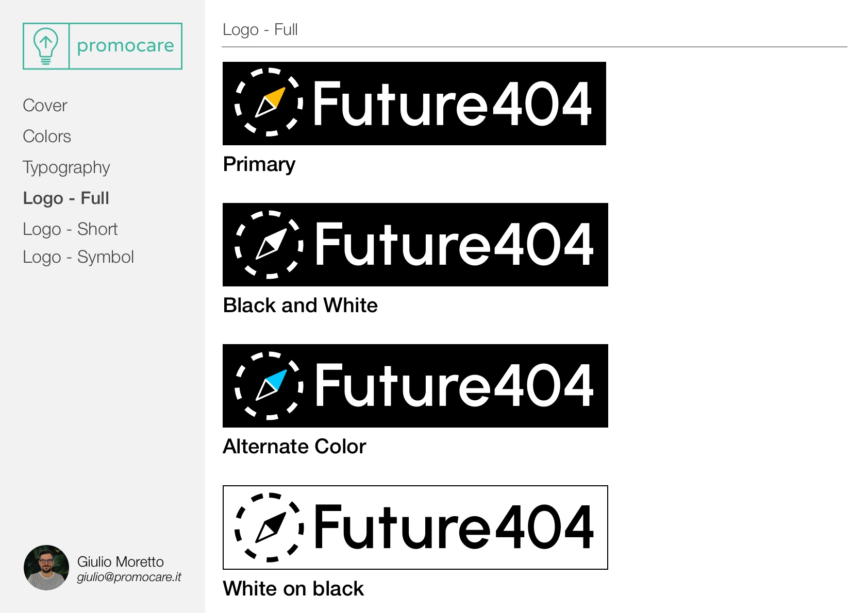Select the Logo - Full menu item
This screenshot has height=613, width=868.
(66, 198)
